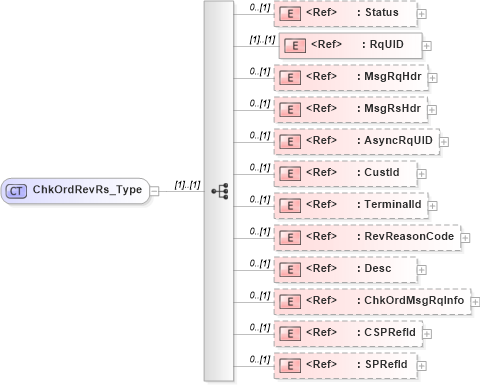Click the <Ref> text in Desc element
Image resolution: width=480 pixels, height=385 pixels.
coord(321,268)
